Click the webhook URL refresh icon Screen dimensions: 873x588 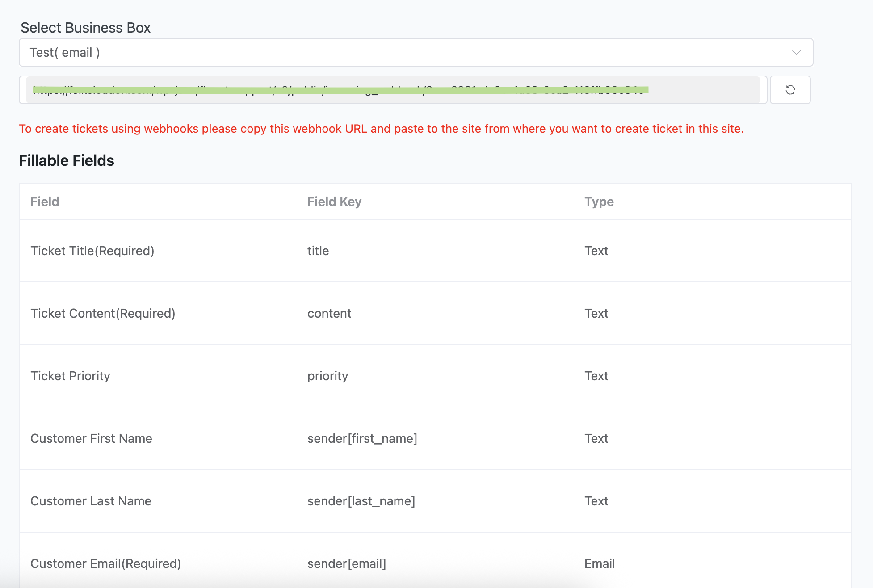tap(790, 90)
